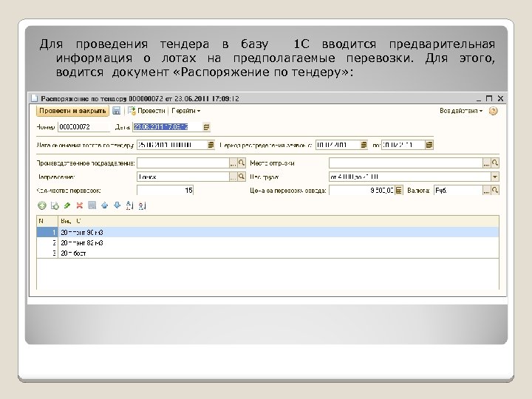The image size is (532, 399).
Task: Click the distribution period "по" end date field
Action: pyautogui.click(x=403, y=145)
